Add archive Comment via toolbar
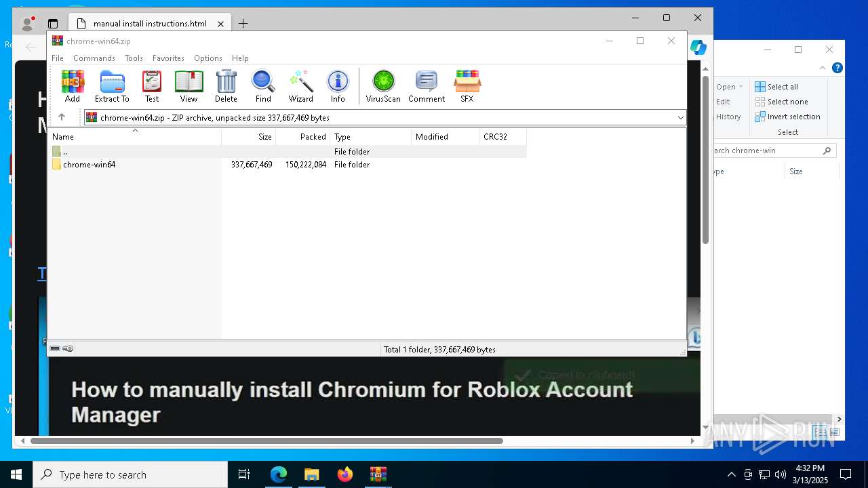 coord(427,86)
